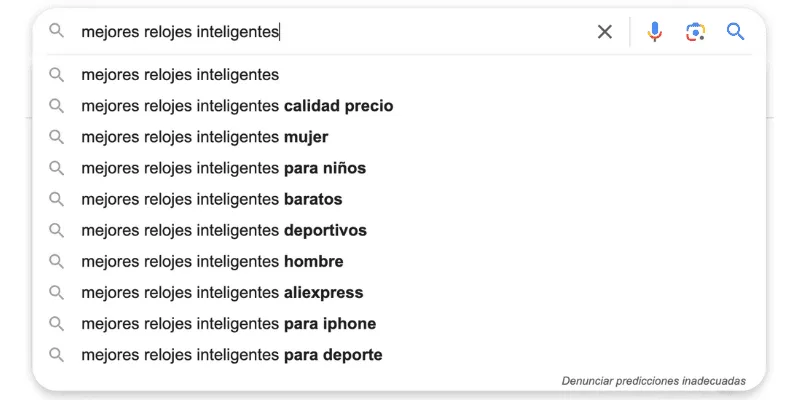Choose the suggestion ending in 'baratos'
Viewport: 800px width, 400px height.
pos(212,199)
